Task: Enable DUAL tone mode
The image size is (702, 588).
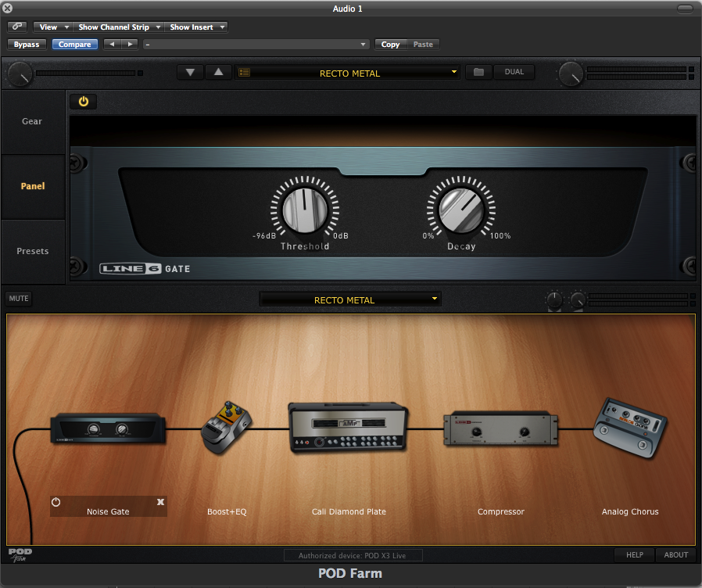Action: 514,72
